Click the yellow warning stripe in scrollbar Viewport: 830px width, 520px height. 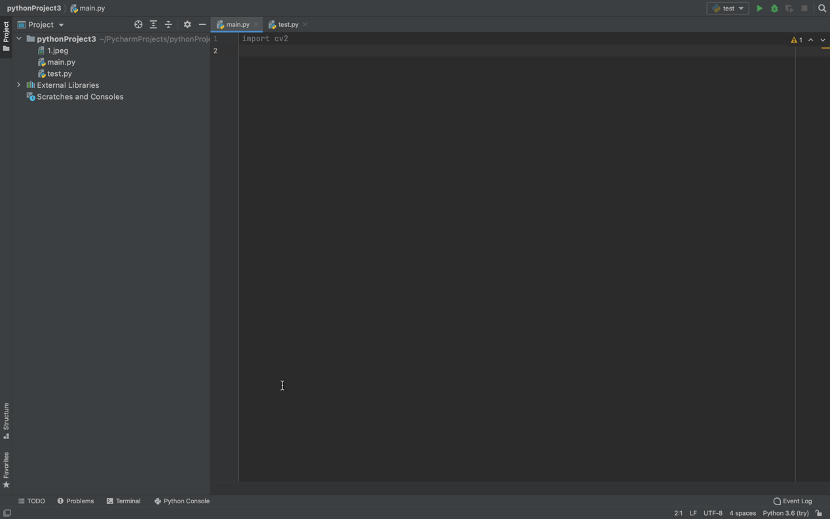(x=826, y=48)
